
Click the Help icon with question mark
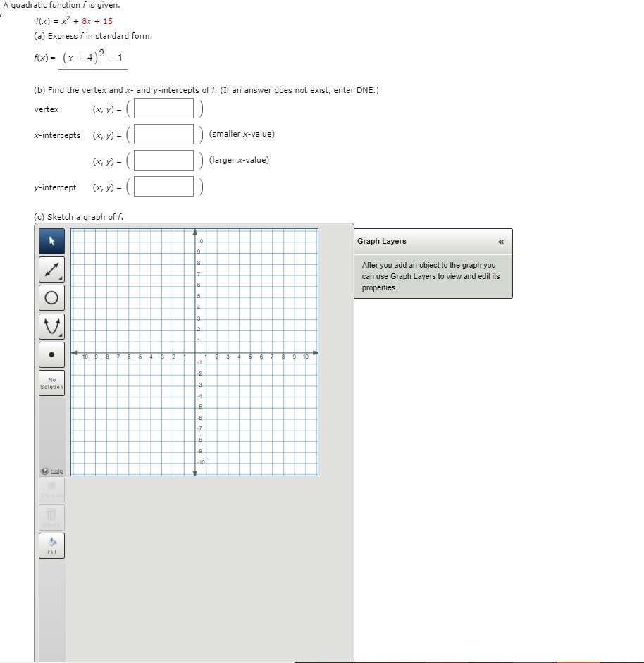pos(47,470)
